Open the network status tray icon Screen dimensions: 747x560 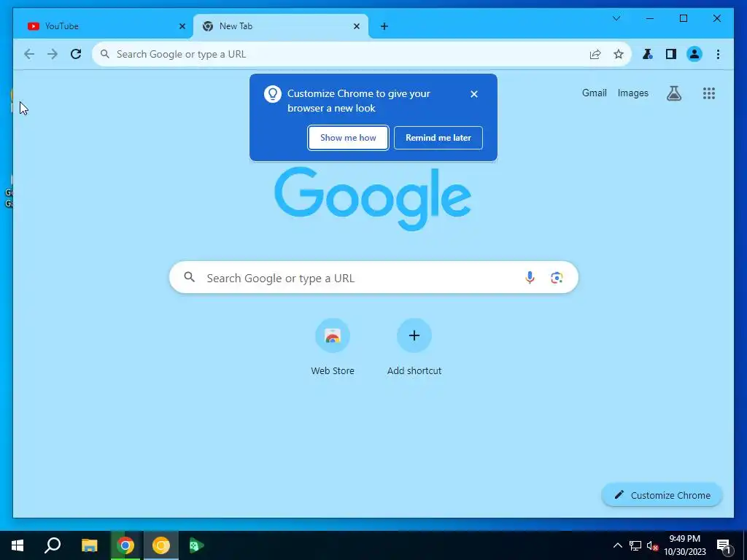click(635, 545)
